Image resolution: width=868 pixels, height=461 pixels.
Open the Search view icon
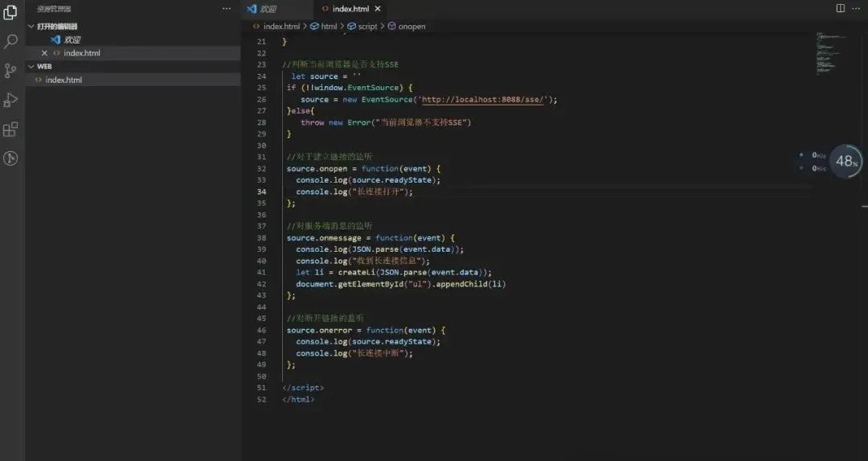(10, 42)
